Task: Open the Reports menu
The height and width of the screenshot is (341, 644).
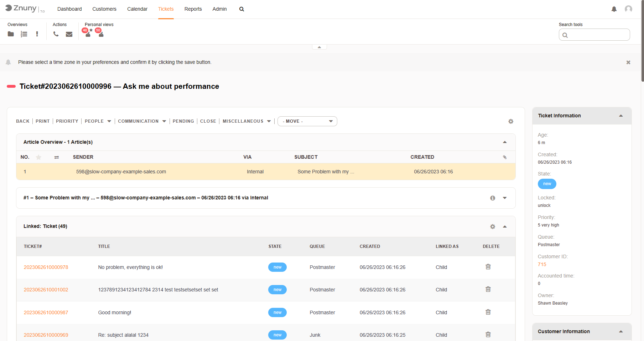Action: coord(193,9)
